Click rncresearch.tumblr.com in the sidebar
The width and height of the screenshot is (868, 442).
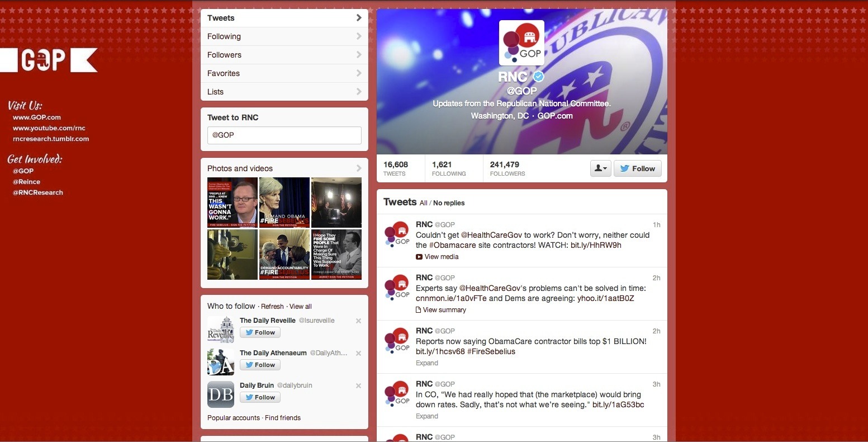pyautogui.click(x=51, y=139)
